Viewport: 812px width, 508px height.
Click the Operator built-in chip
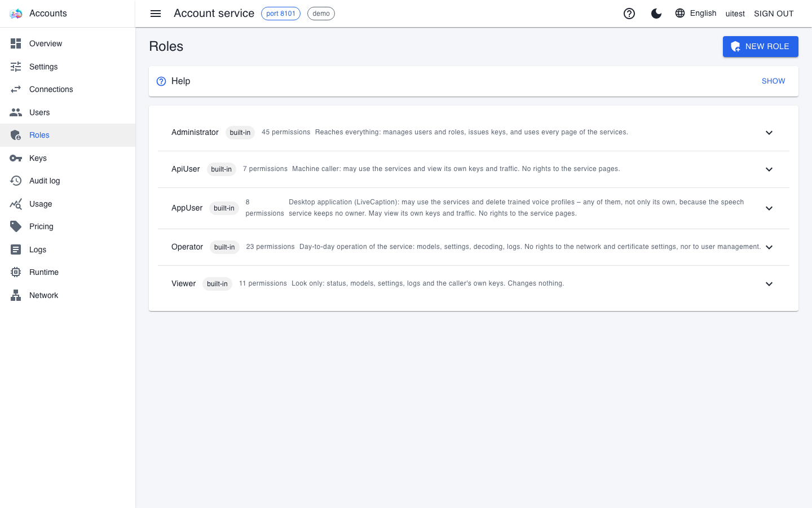pyautogui.click(x=224, y=247)
